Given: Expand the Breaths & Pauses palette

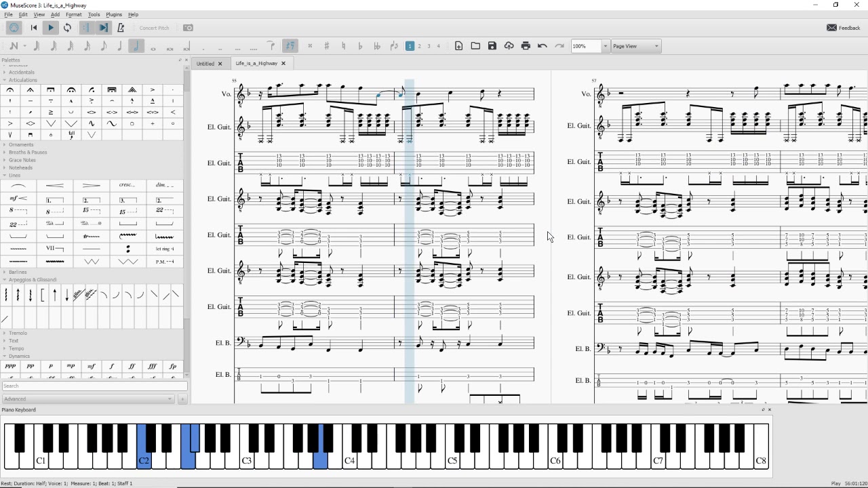Looking at the screenshot, I should [x=28, y=152].
